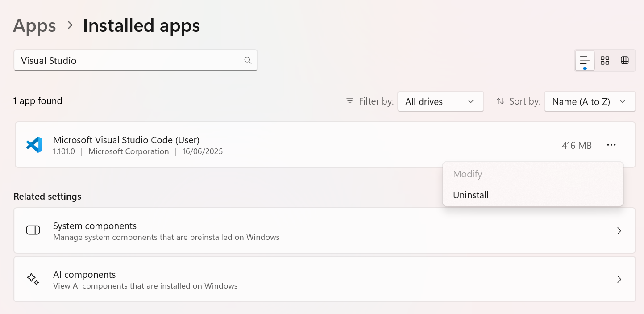Click the search magnifier icon
The image size is (644, 314).
pos(248,60)
